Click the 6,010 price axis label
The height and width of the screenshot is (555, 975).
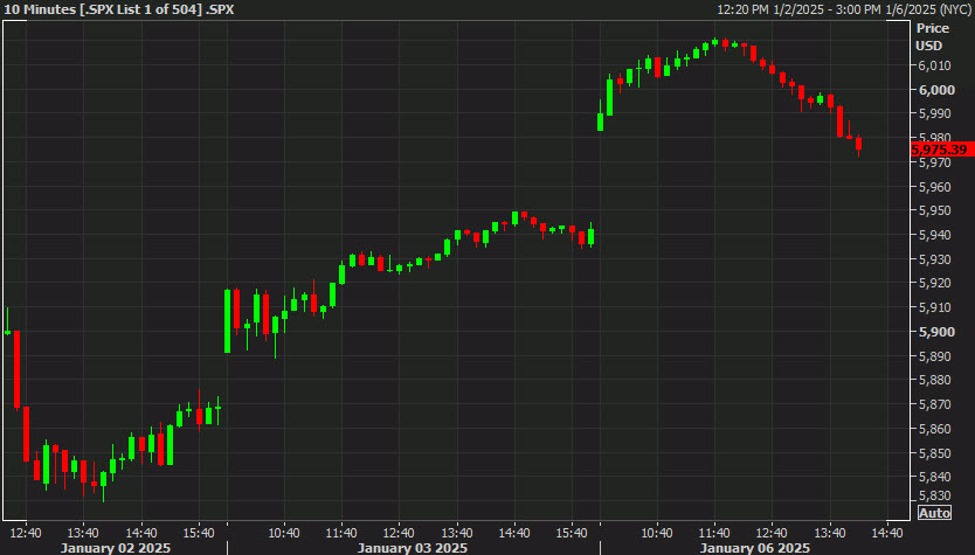point(937,66)
